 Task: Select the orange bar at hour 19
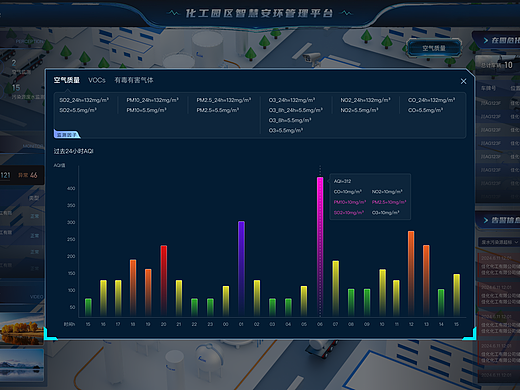click(x=148, y=292)
